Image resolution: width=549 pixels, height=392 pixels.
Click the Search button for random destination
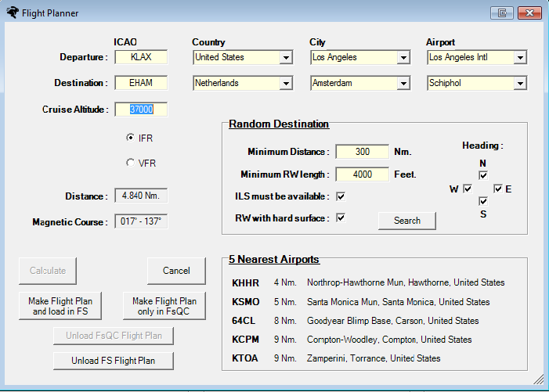click(406, 221)
